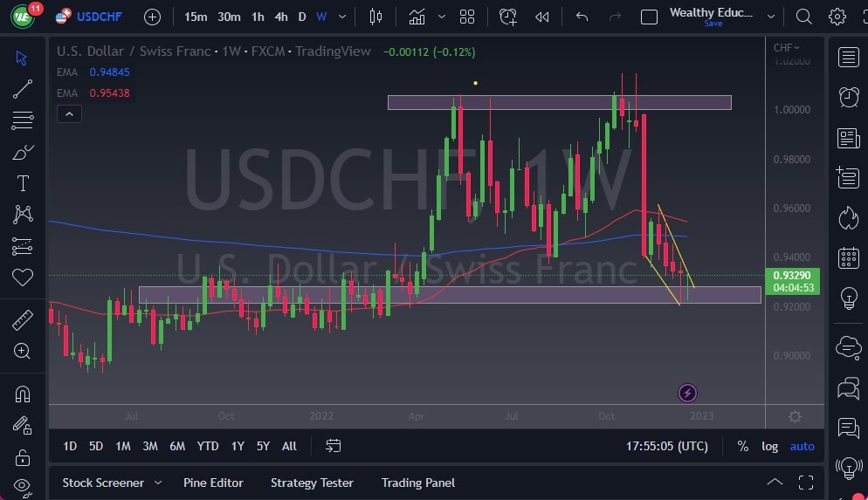868x500 pixels.
Task: Collapse the indicator legend chevron
Action: point(69,114)
